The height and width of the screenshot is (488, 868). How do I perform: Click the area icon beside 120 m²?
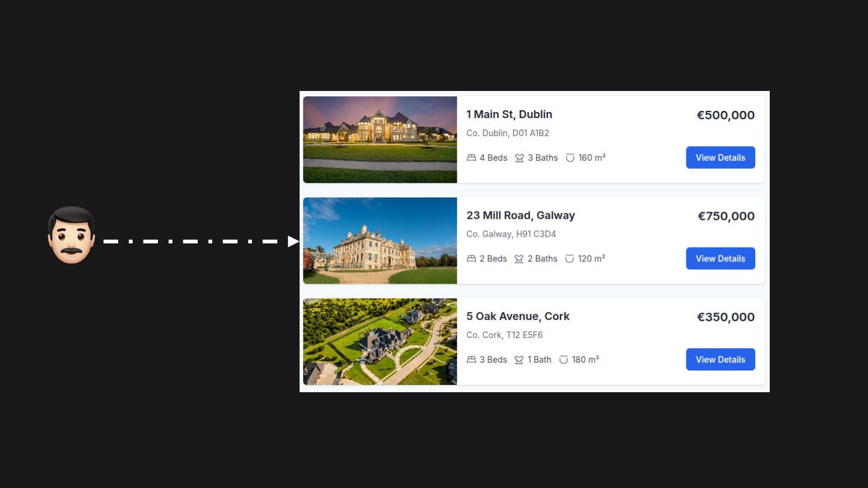point(570,258)
